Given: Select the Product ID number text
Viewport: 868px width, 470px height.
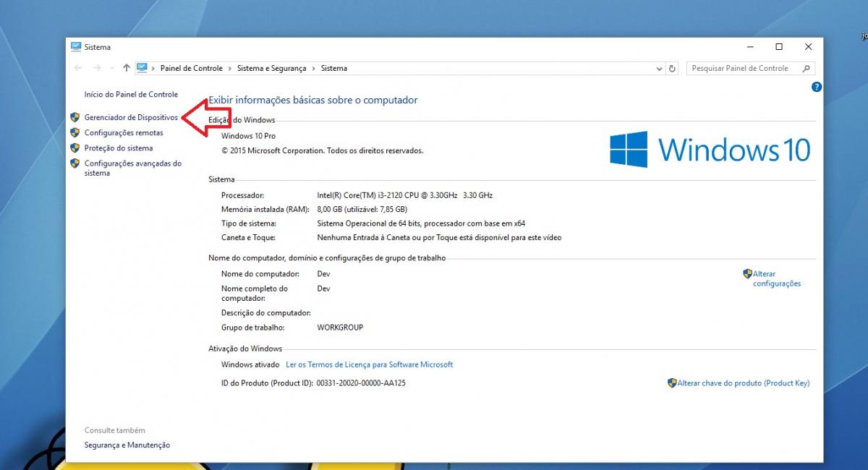Looking at the screenshot, I should [x=362, y=383].
